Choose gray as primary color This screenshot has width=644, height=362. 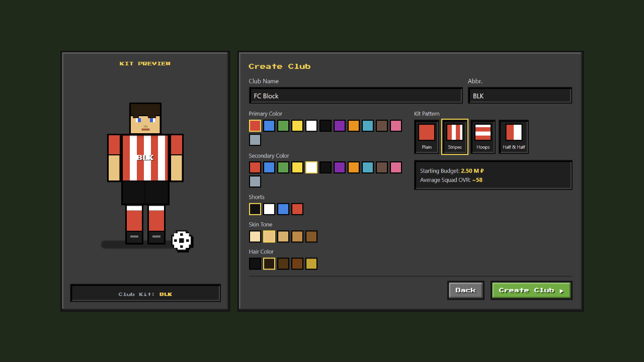(255, 140)
